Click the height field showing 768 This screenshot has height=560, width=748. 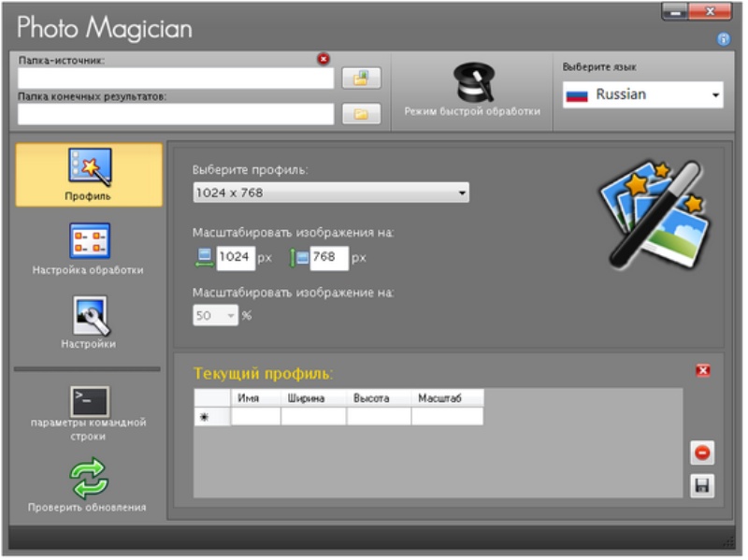(x=328, y=258)
